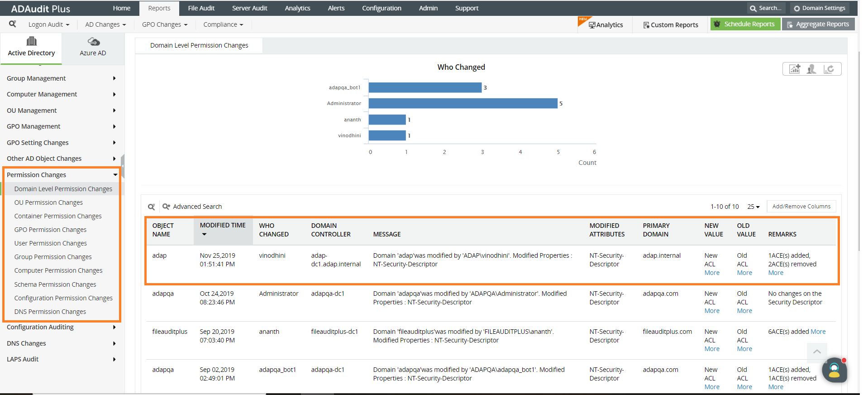Viewport: 868px width, 395px height.
Task: Switch to Azure AD via its cloud icon
Action: click(x=94, y=42)
